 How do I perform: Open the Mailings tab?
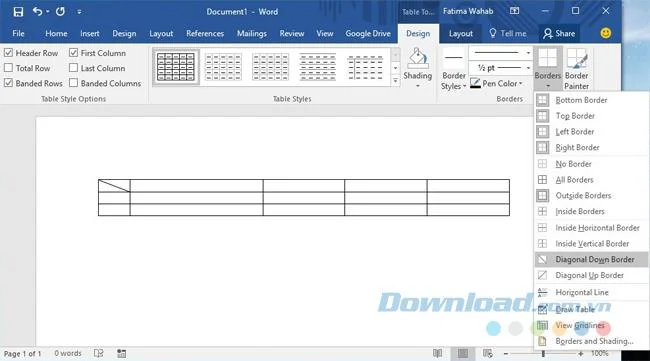pyautogui.click(x=252, y=34)
